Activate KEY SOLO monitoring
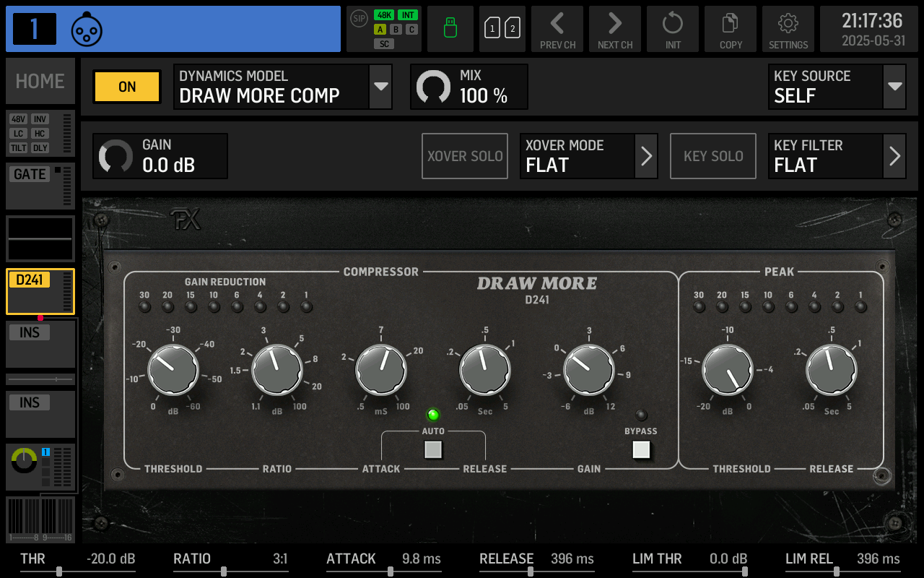The image size is (924, 578). coord(713,156)
